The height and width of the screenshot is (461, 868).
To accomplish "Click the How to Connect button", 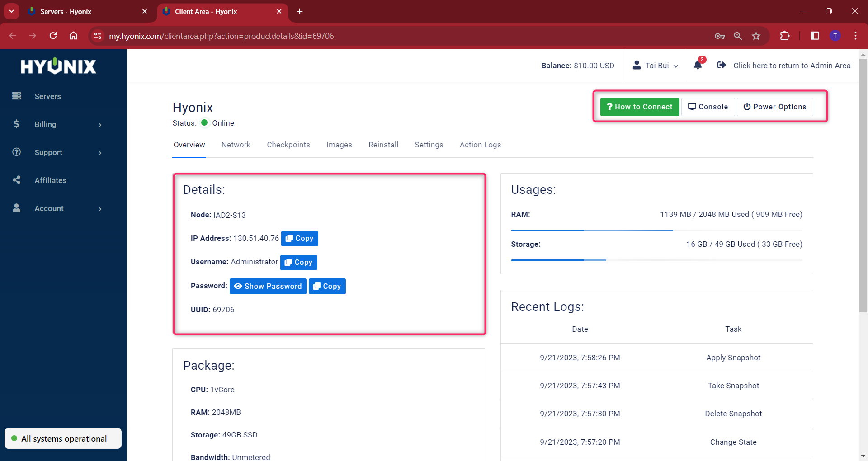I will [x=639, y=107].
